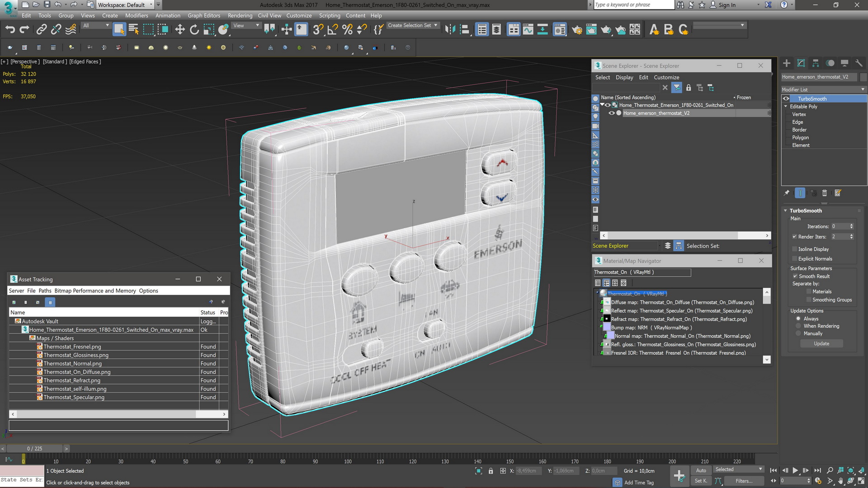Open the Rendering menu in menu bar
Image resolution: width=868 pixels, height=488 pixels.
pos(239,15)
